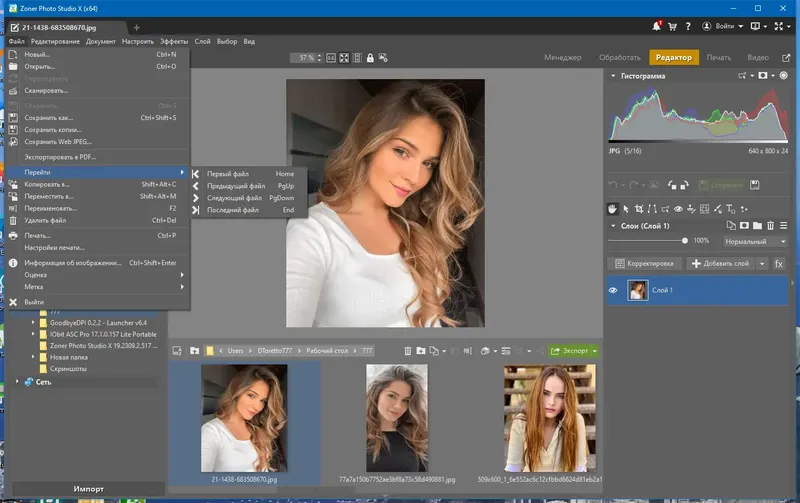Collapse the Гистограмма panel
Image resolution: width=800 pixels, height=503 pixels.
[613, 76]
